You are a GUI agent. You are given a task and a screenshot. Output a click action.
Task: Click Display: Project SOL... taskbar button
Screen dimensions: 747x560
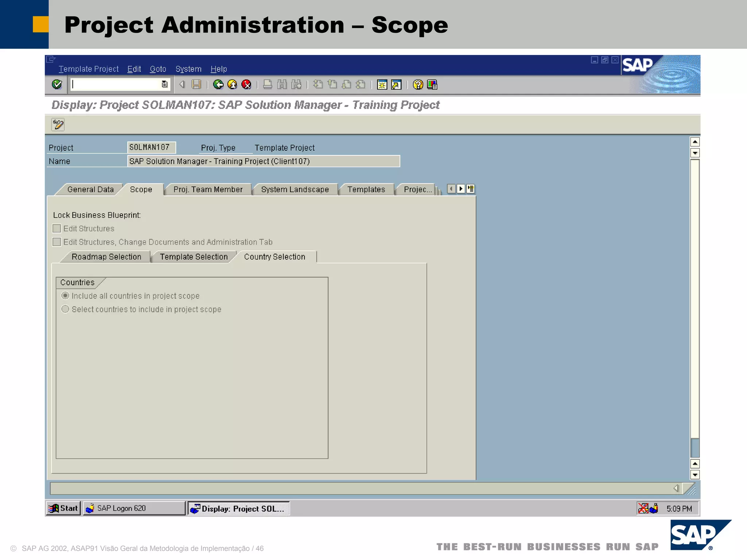pyautogui.click(x=239, y=508)
